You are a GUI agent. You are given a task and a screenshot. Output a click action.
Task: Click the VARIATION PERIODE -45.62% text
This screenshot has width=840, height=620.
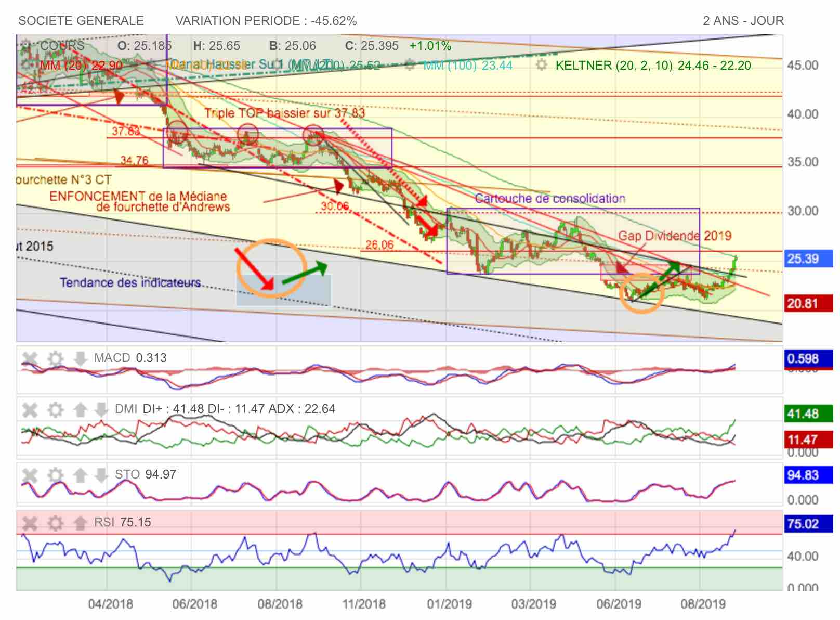(266, 21)
